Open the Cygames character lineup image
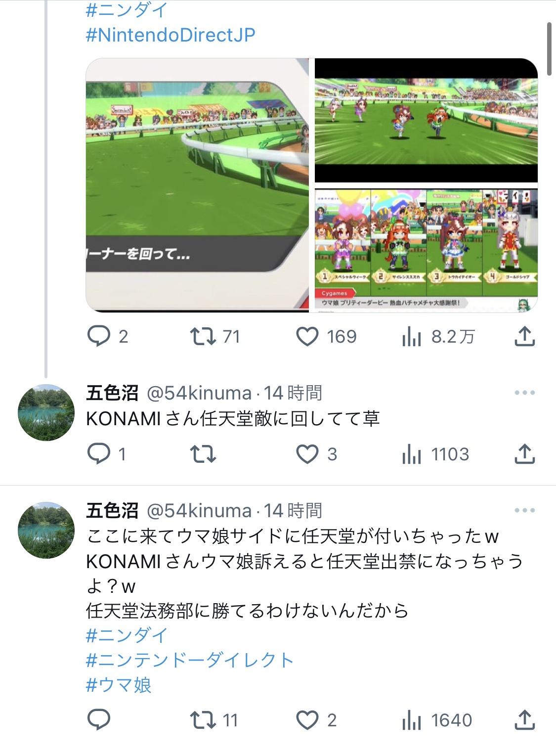Screen dimensions: 556x756 (x=426, y=250)
